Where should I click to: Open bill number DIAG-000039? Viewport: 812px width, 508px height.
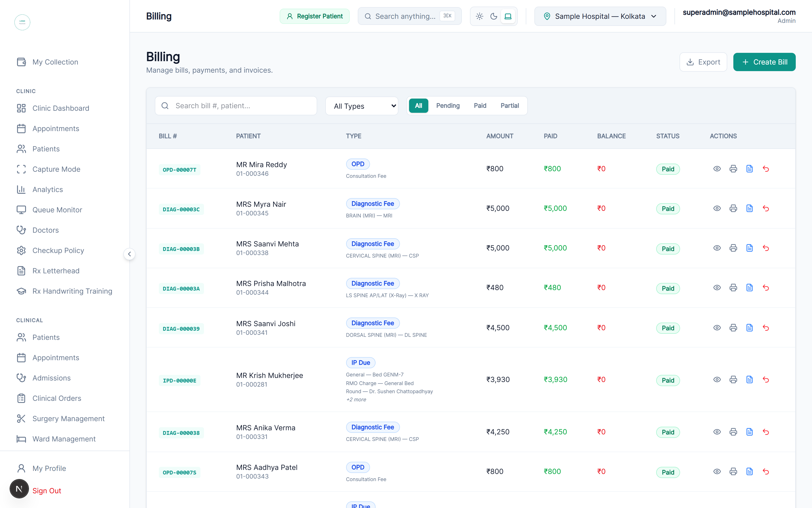181,329
